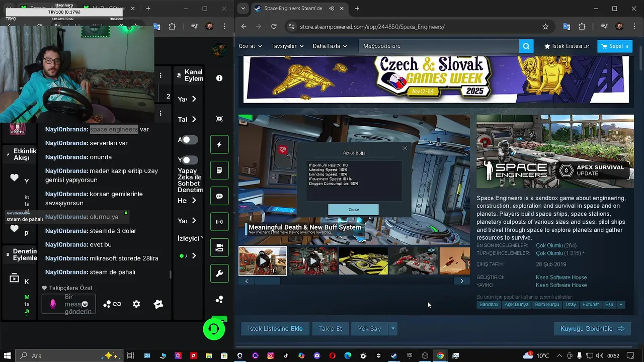Close the Active Buffs popup X
The width and height of the screenshot is (644, 362).
point(405,148)
